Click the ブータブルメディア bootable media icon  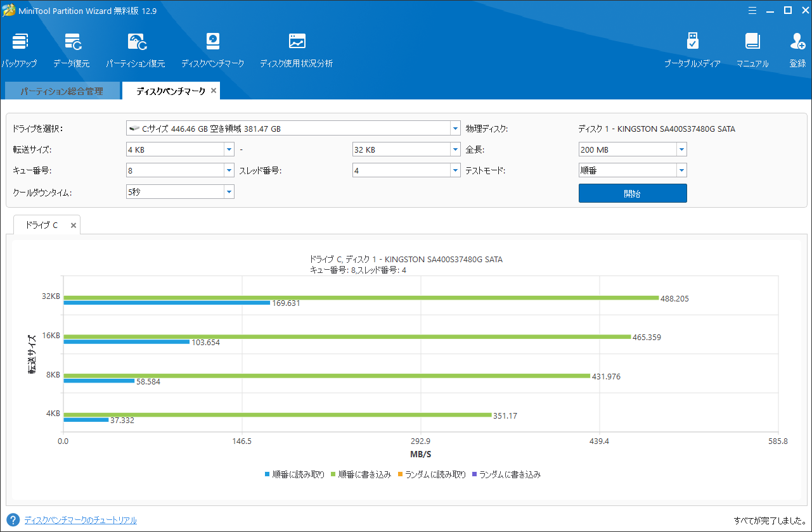692,50
